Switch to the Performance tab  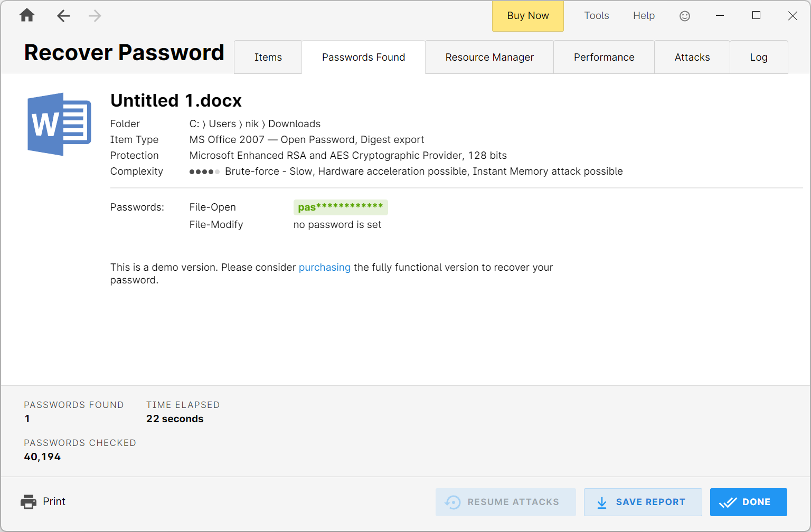coord(604,57)
